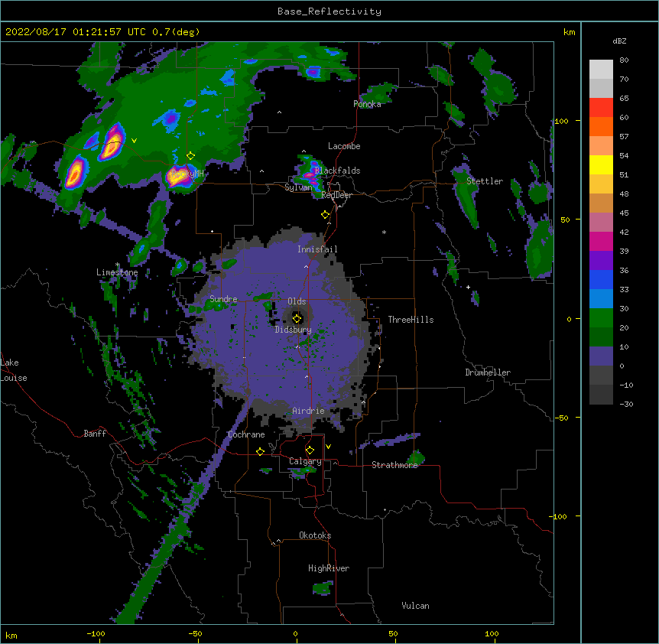Image resolution: width=659 pixels, height=644 pixels.
Task: Click the -30 value on the dBZ legend
Action: [626, 404]
